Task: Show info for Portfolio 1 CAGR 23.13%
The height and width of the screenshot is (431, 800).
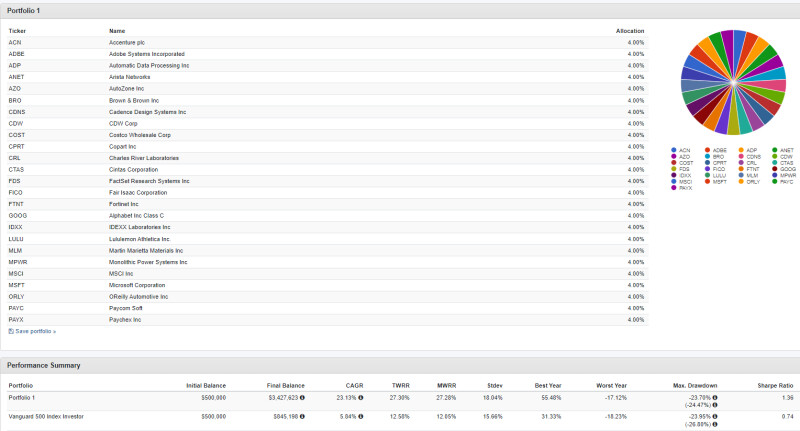Action: (x=361, y=398)
